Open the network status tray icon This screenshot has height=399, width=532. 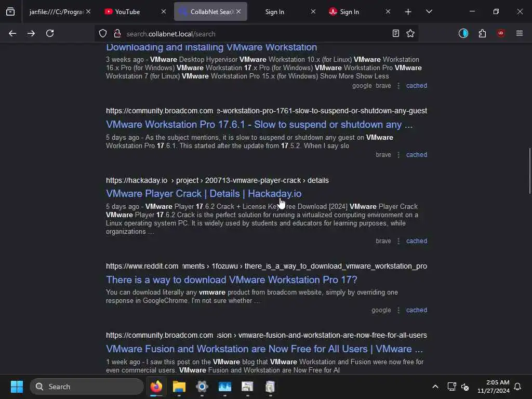point(451,387)
